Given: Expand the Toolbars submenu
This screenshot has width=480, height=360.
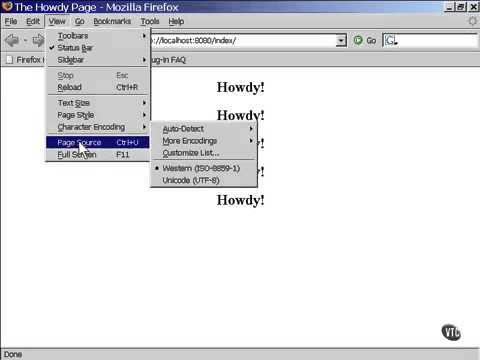Looking at the screenshot, I should [97, 36].
